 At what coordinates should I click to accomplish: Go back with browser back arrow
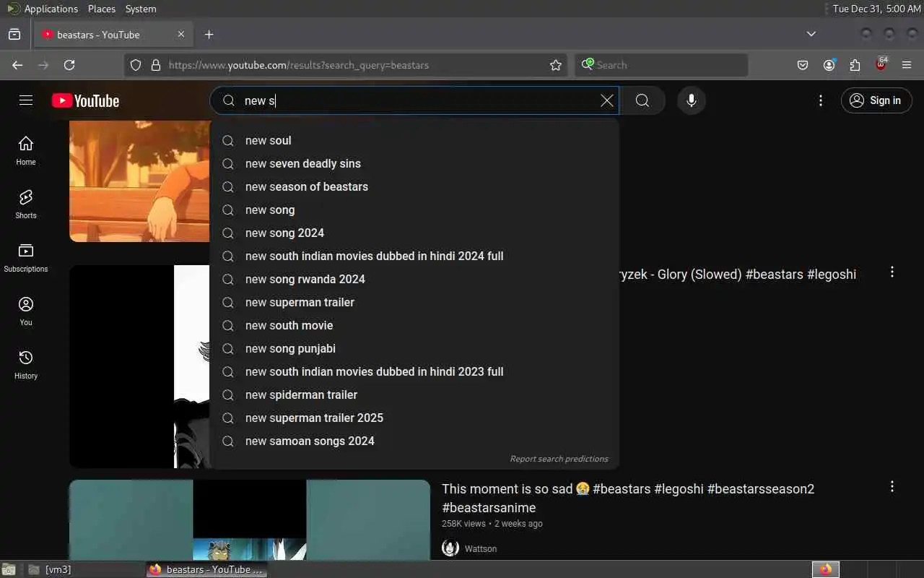pos(17,65)
